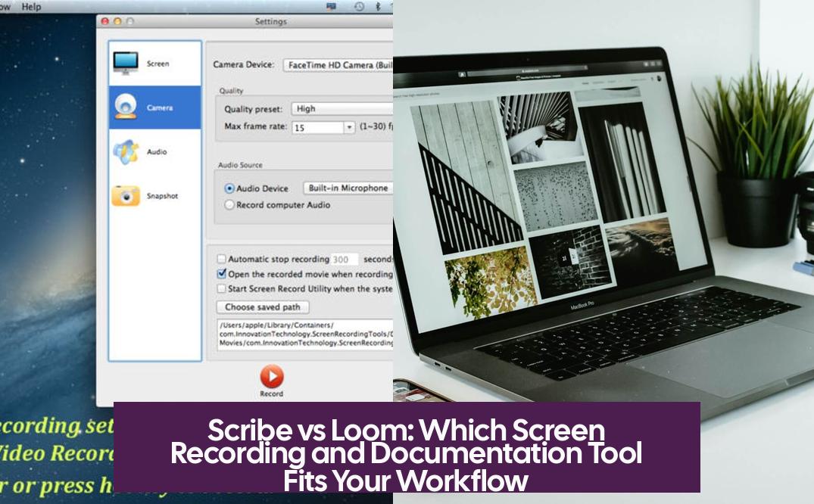Image resolution: width=814 pixels, height=504 pixels.
Task: Click the display menu bar icon
Action: (x=331, y=6)
